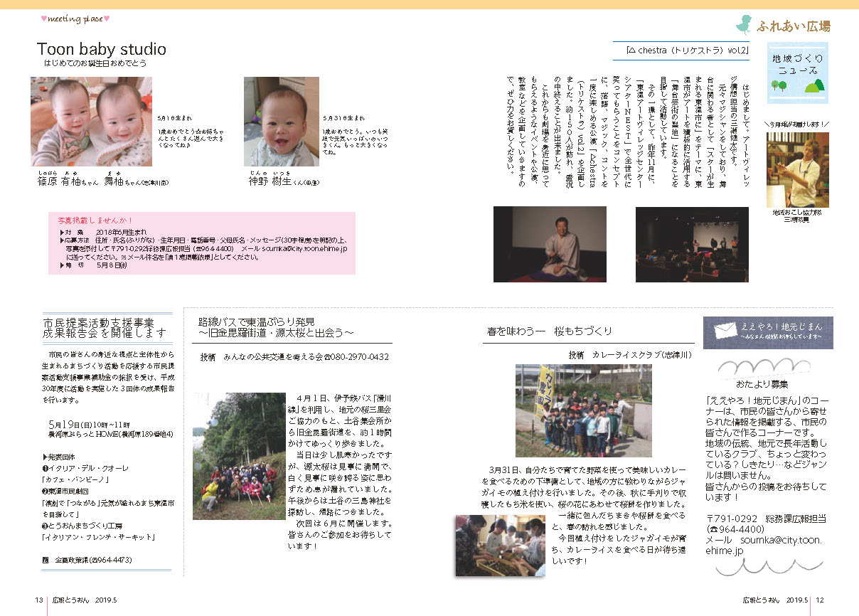
Task: Open the single baby photo of 神野 樹生
Action: (x=282, y=122)
